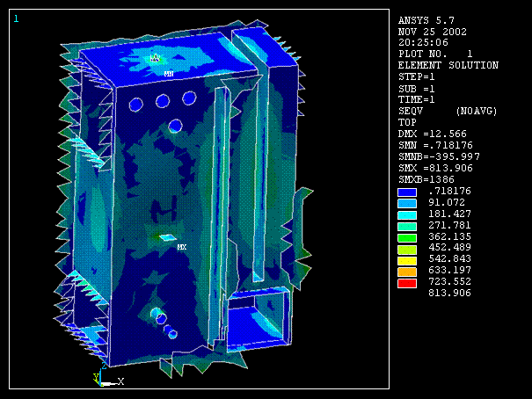Viewport: 532px width, 399px height.
Task: Click the 'SMXB=1386' value
Action: point(426,179)
